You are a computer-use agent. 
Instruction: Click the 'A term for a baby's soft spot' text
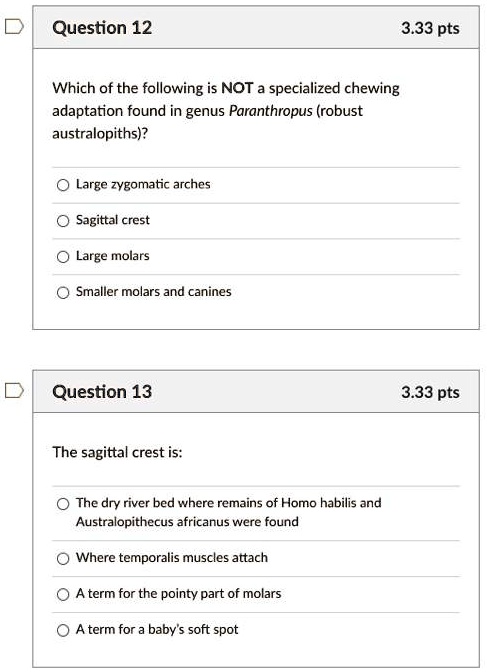pyautogui.click(x=157, y=630)
